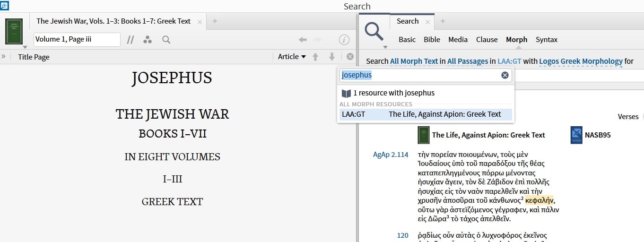Open parallel resources double-slash icon
Image resolution: width=644 pixels, height=242 pixels.
coord(131,40)
